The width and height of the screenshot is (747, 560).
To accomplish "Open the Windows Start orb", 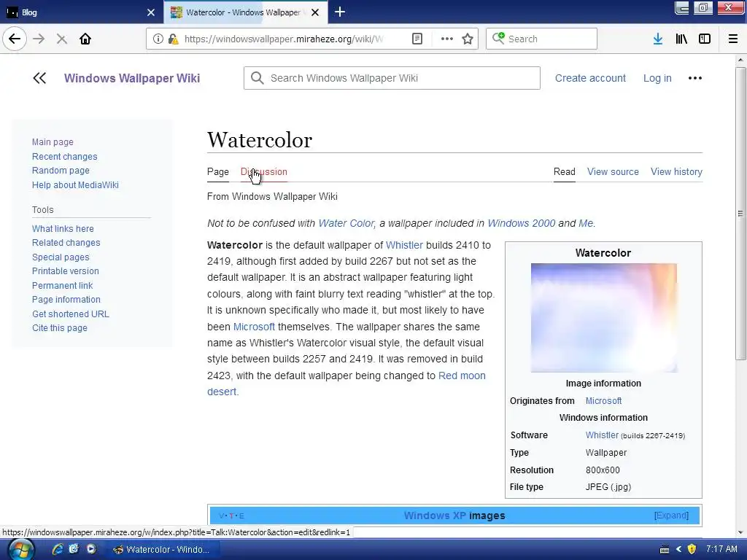I will [21, 550].
